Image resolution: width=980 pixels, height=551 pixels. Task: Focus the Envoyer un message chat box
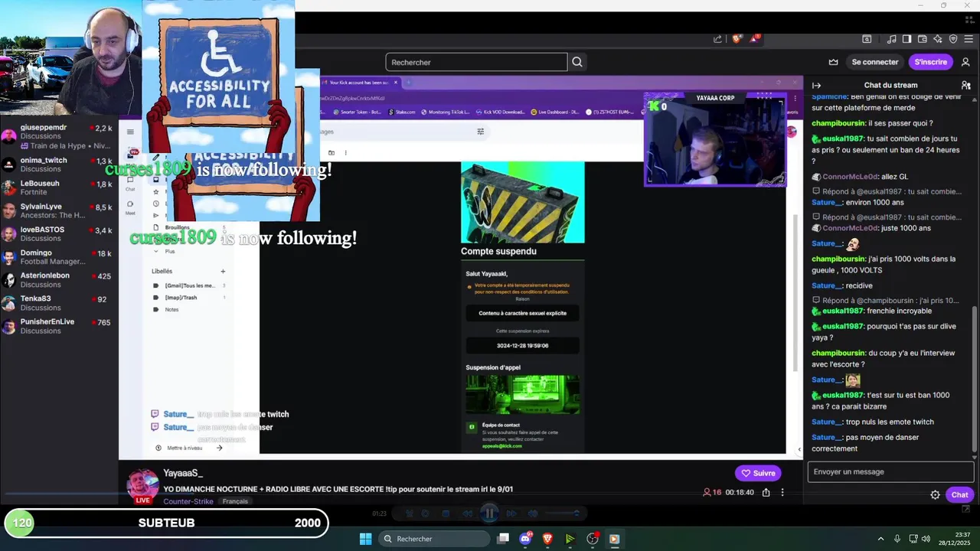(x=890, y=471)
